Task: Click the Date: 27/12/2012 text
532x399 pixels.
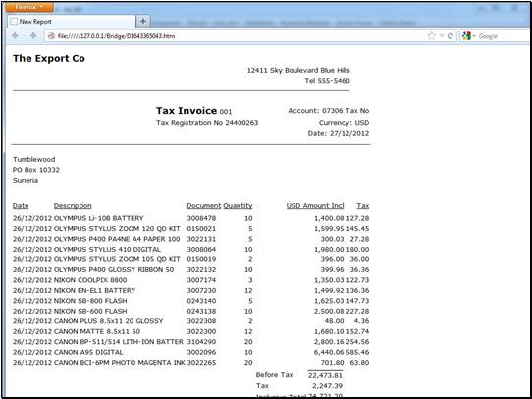Action: point(339,133)
